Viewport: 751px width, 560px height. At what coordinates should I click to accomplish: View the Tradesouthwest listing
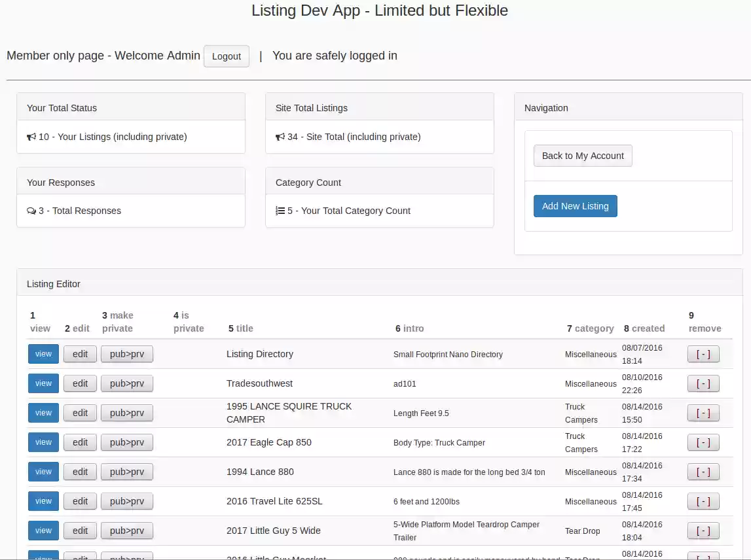(43, 383)
